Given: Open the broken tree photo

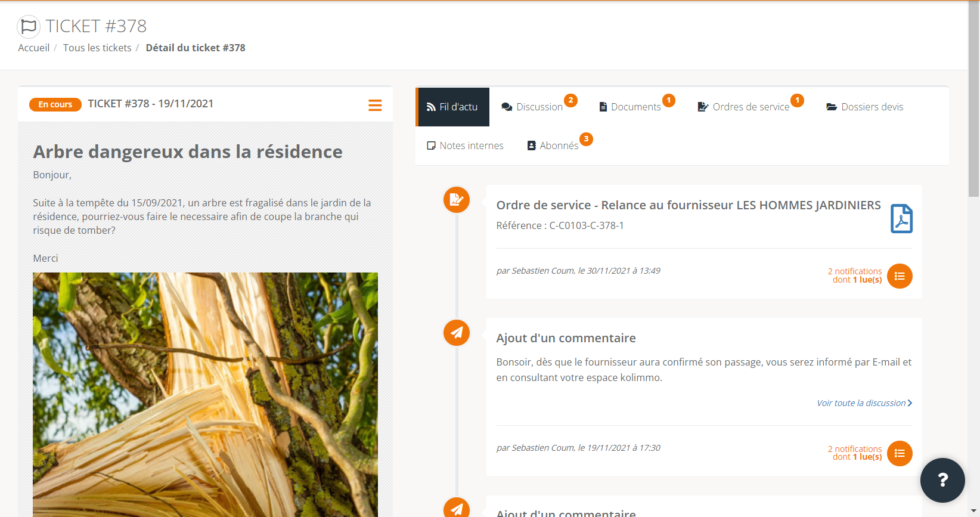Looking at the screenshot, I should (205, 395).
